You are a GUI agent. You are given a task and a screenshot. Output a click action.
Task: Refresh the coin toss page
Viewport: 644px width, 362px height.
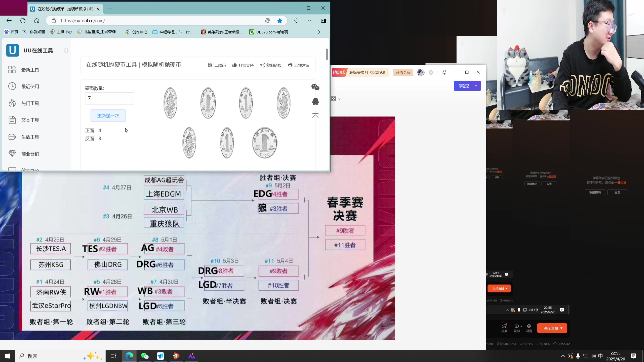23,21
